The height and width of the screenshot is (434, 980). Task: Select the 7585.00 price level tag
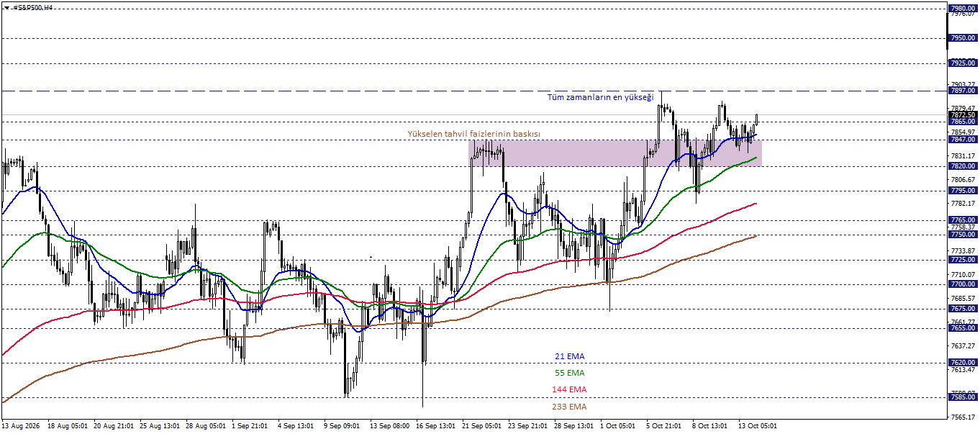963,397
